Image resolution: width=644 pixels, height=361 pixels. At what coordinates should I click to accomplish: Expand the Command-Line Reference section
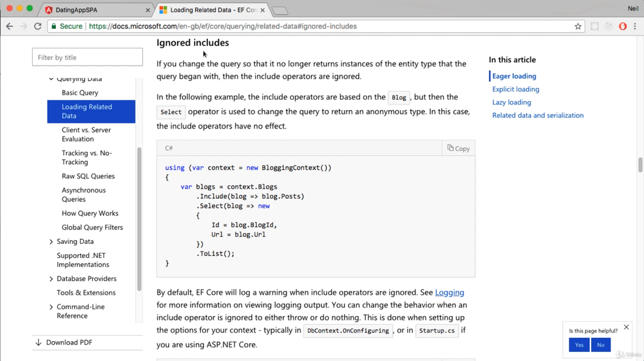click(x=51, y=307)
